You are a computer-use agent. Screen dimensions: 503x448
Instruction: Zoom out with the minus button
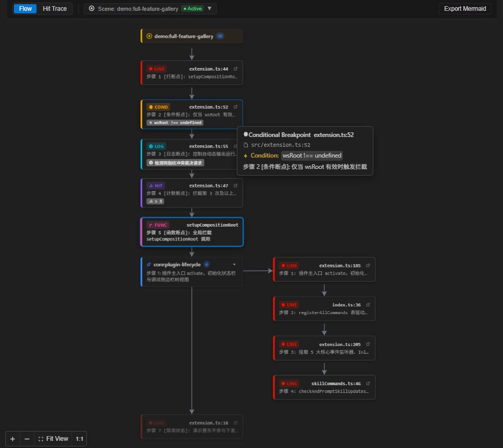pyautogui.click(x=27, y=439)
